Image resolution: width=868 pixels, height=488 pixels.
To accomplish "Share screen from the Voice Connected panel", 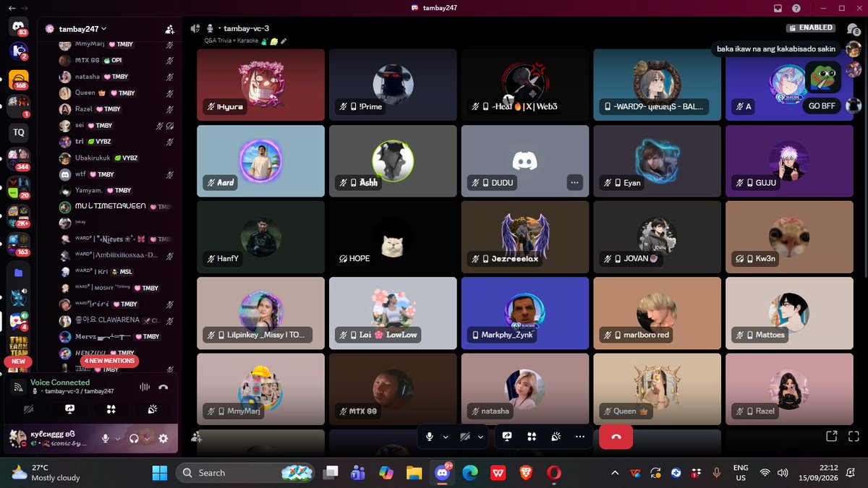I will (69, 409).
